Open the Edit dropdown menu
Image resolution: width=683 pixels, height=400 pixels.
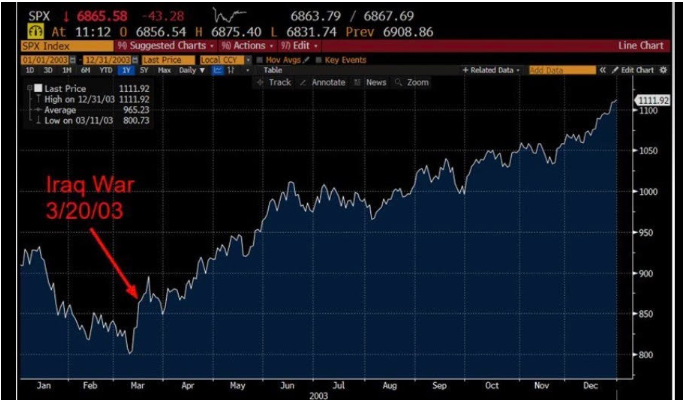299,46
